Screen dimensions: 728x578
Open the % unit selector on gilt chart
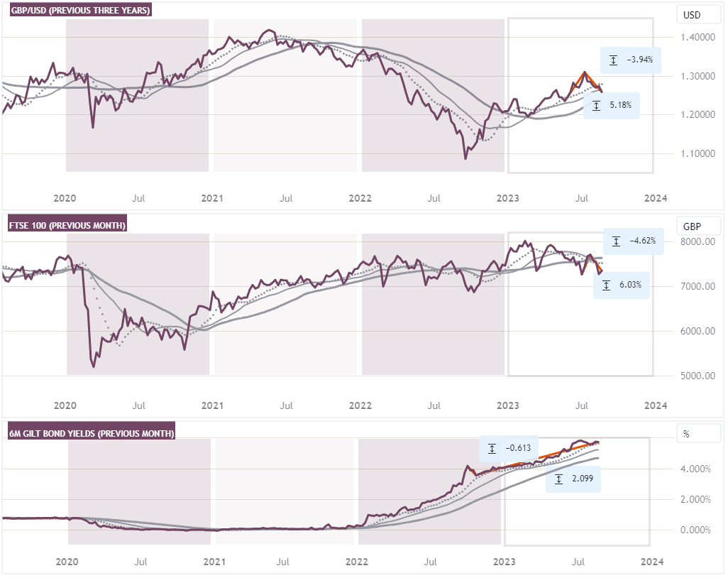point(686,432)
